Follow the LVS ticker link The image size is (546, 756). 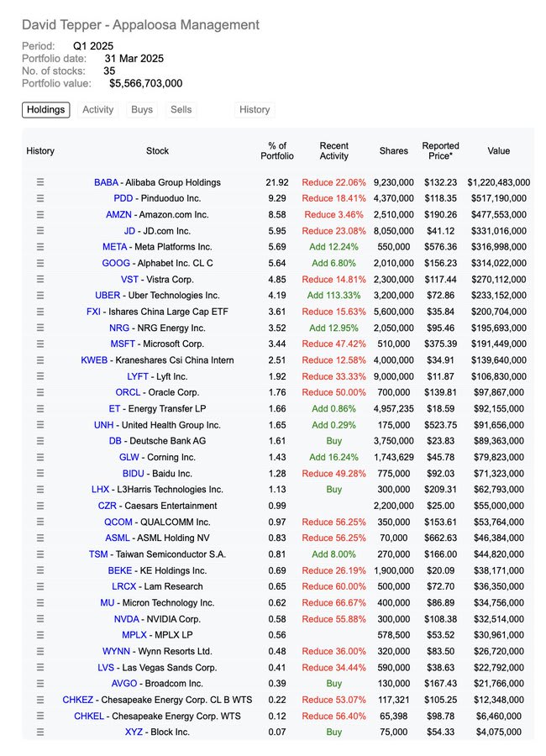tap(106, 668)
